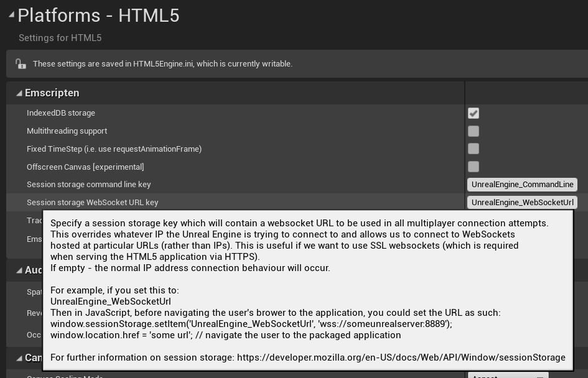
Task: Collapse the partially hidden Canvas category arrow
Action: coord(19,359)
